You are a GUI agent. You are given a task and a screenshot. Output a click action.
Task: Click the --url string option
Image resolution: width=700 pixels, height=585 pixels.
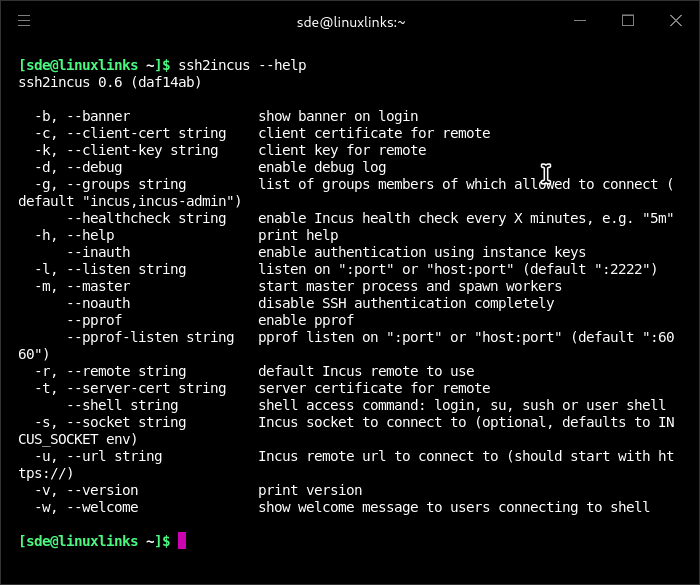[x=114, y=456]
